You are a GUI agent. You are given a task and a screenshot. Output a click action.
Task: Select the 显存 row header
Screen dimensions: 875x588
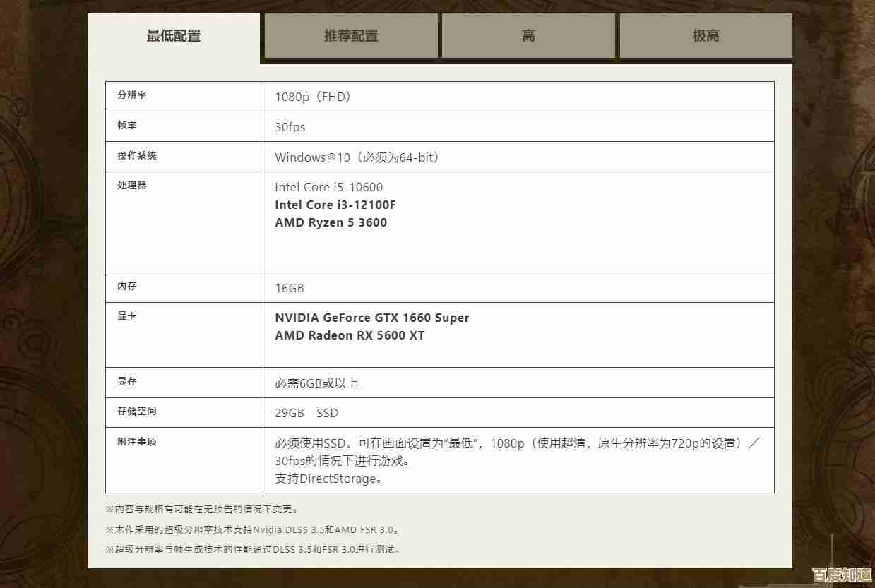click(126, 382)
